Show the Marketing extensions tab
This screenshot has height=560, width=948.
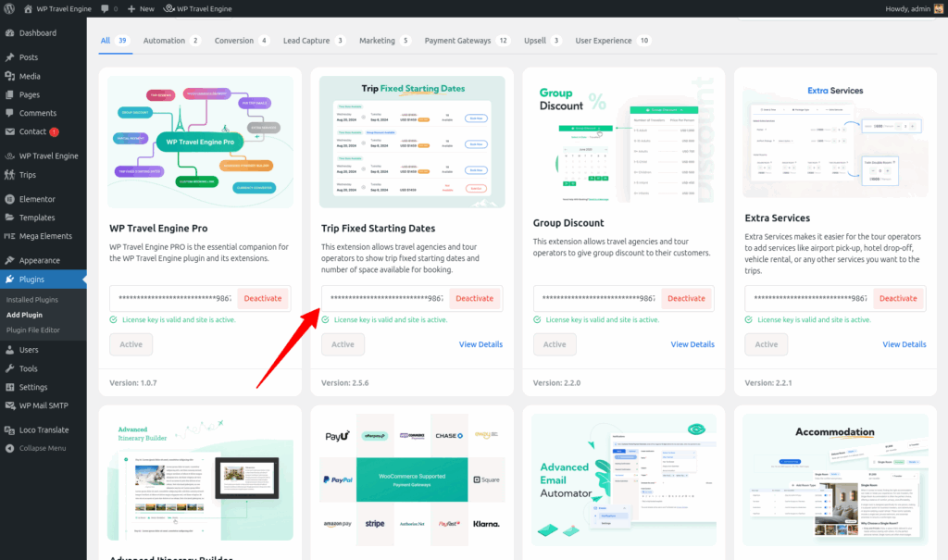[385, 41]
